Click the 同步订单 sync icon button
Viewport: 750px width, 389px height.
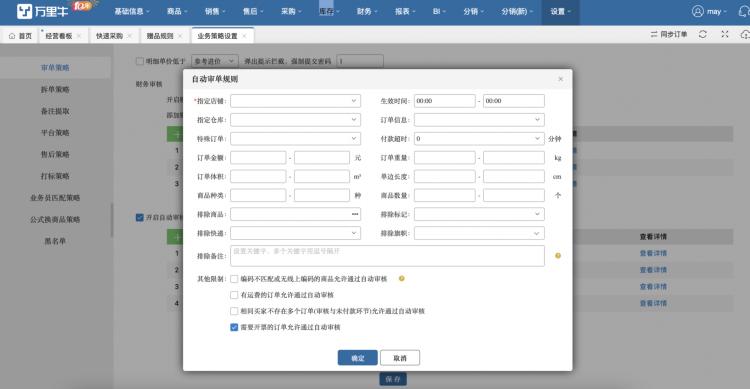(669, 34)
